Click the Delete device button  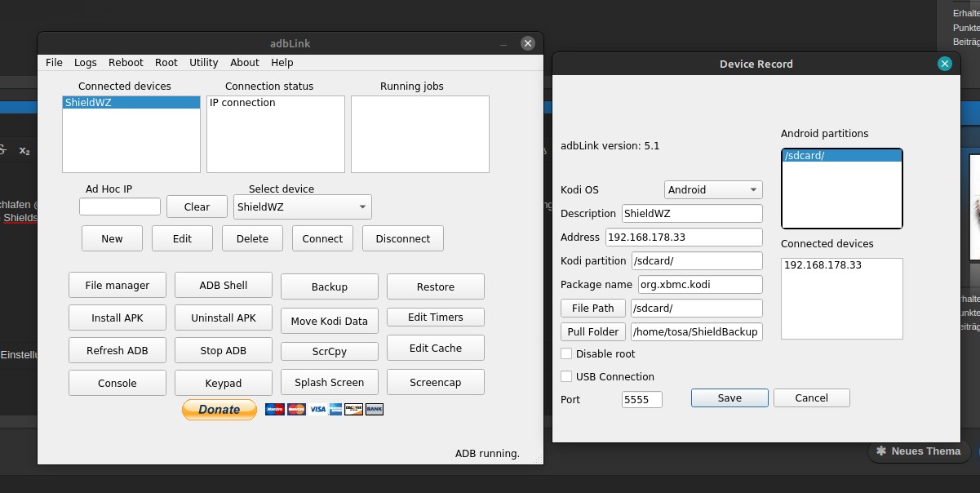pos(252,238)
